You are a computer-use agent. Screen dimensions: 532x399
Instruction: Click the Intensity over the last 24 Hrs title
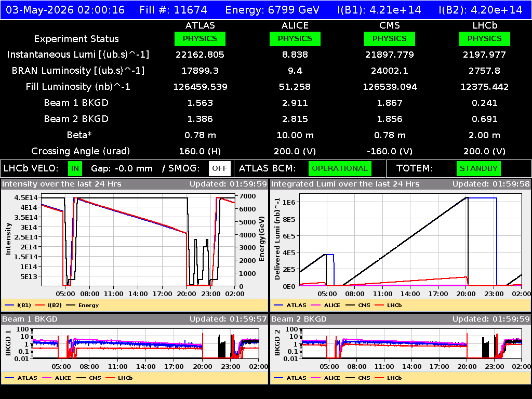pyautogui.click(x=61, y=184)
